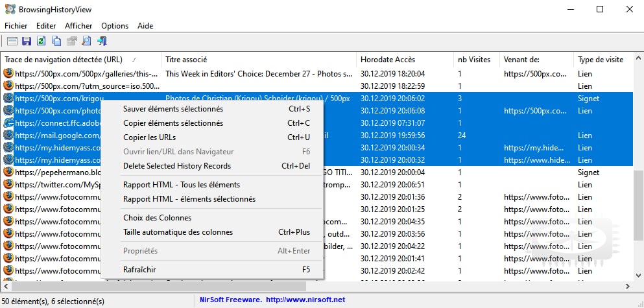Click the BrowsingHistoryView app icon in title bar
Viewport: 644px width, 308px height.
(10, 9)
